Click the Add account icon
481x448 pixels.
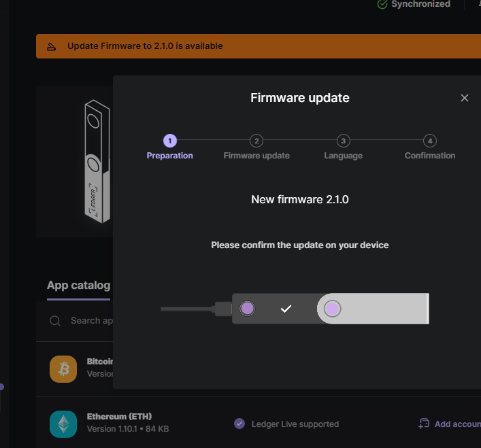424,424
